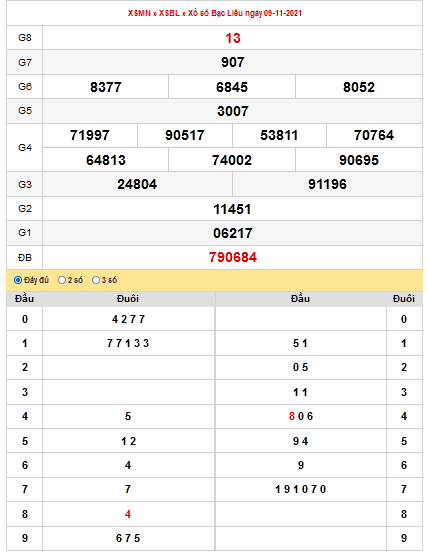Click the G4 number 71997
The height and width of the screenshot is (554, 427).
[x=90, y=135]
